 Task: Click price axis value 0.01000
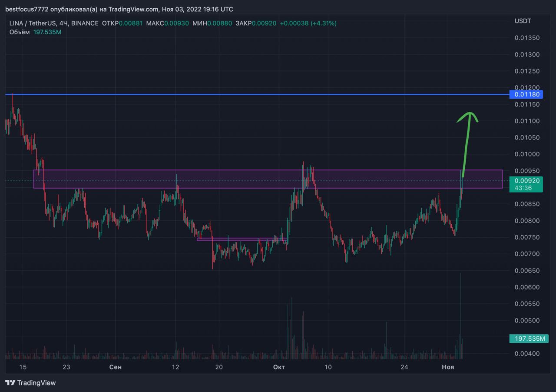[x=527, y=154]
